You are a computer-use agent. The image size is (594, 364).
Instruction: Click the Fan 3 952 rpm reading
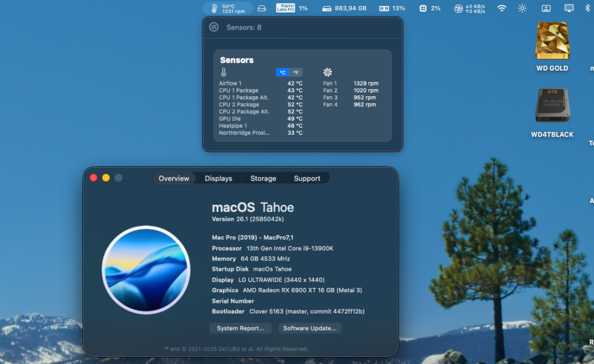[350, 98]
